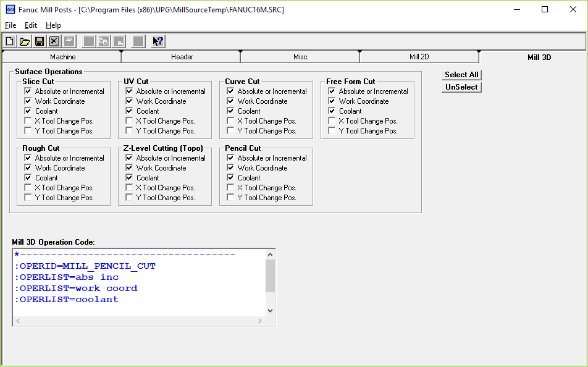The width and height of the screenshot is (588, 367).
Task: Disable Coolant under Rough Cut
Action: [x=28, y=177]
